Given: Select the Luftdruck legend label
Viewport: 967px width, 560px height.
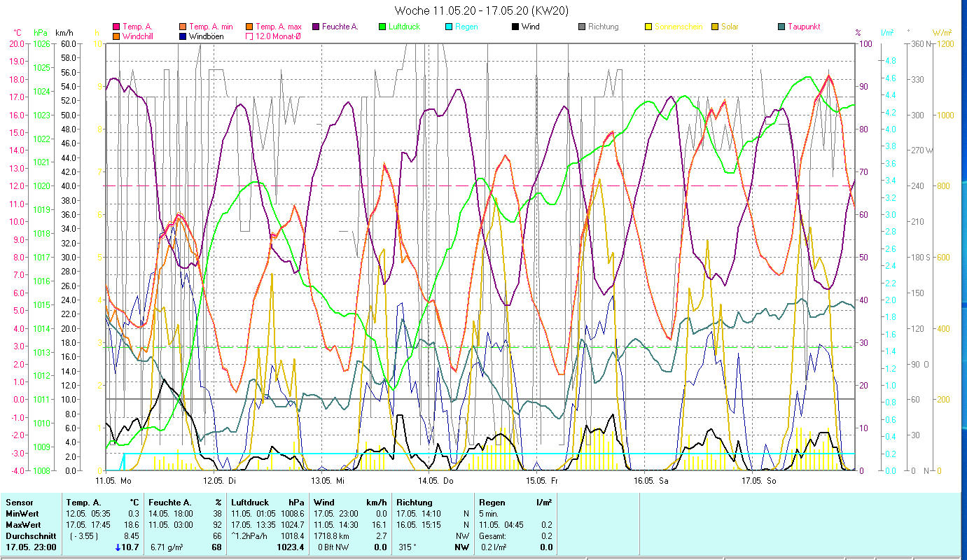Looking at the screenshot, I should pyautogui.click(x=404, y=27).
